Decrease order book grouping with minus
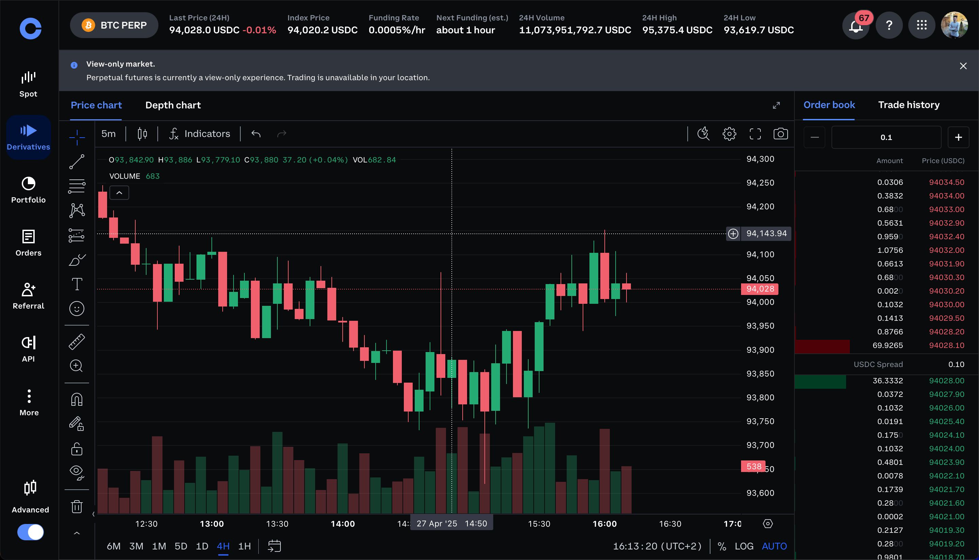 (x=814, y=137)
